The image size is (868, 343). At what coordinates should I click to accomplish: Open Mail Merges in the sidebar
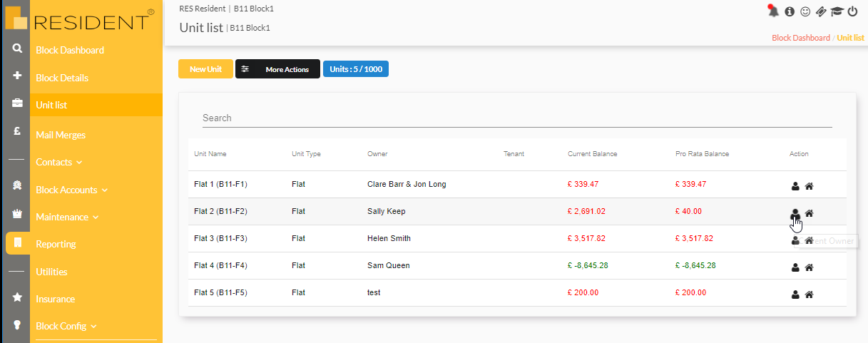(61, 135)
